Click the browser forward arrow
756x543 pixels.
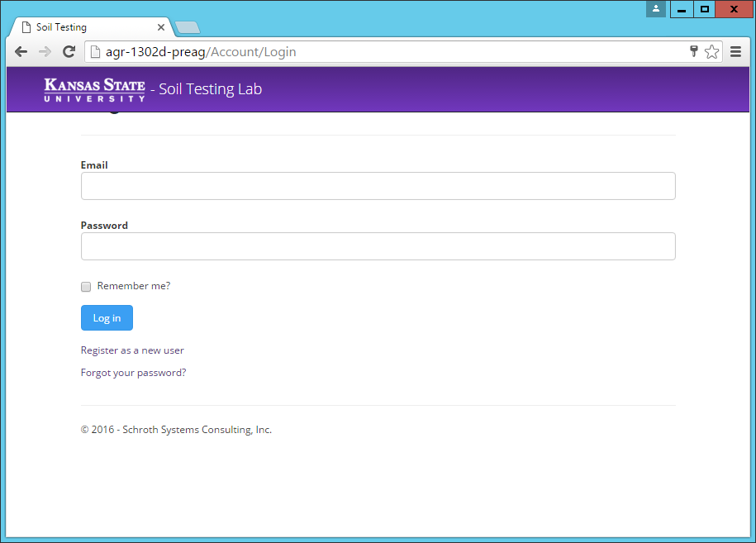(45, 51)
